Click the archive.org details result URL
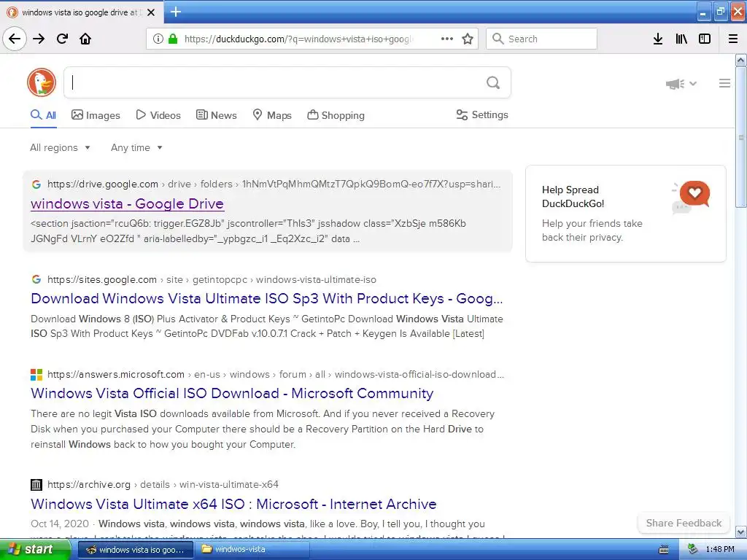747x560 pixels. 163,485
